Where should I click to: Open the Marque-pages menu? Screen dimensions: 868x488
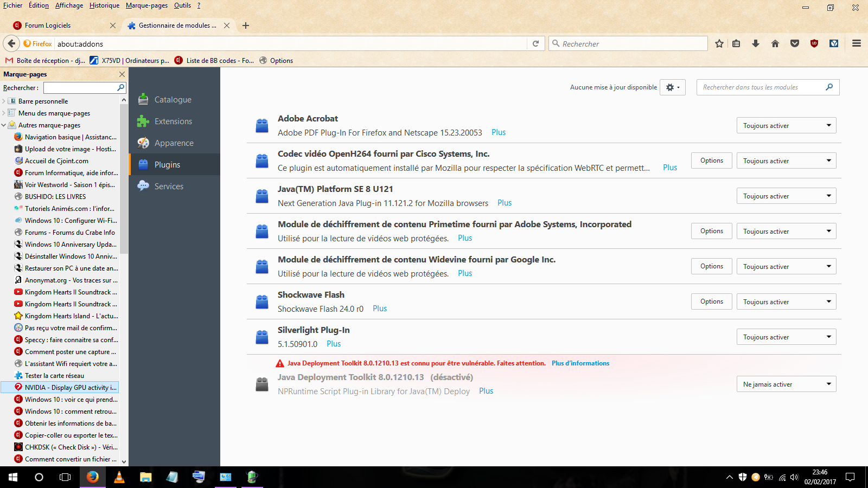(x=146, y=5)
